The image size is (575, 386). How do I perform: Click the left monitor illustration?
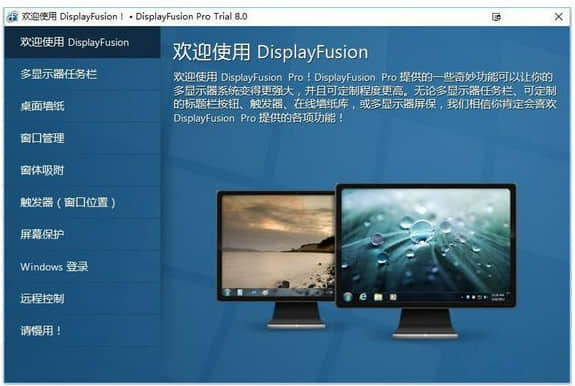pos(277,258)
